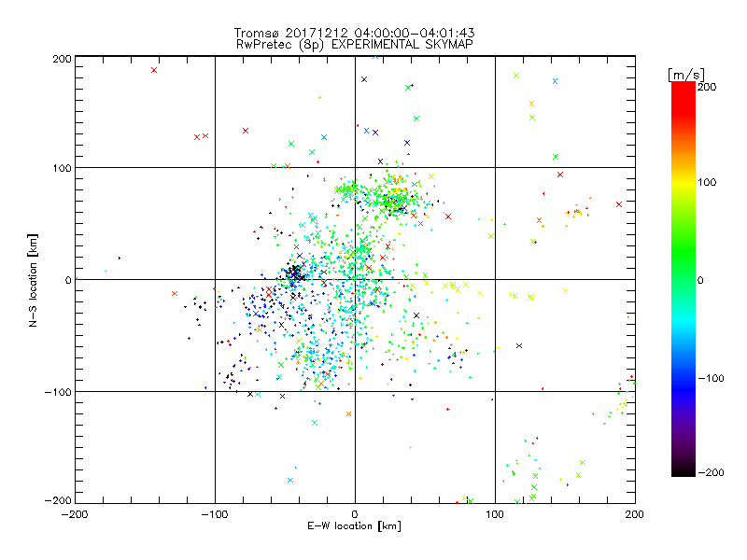Image resolution: width=747 pixels, height=560 pixels.
Task: Click the '-200' tick label on E-W axis
Action: (x=75, y=515)
